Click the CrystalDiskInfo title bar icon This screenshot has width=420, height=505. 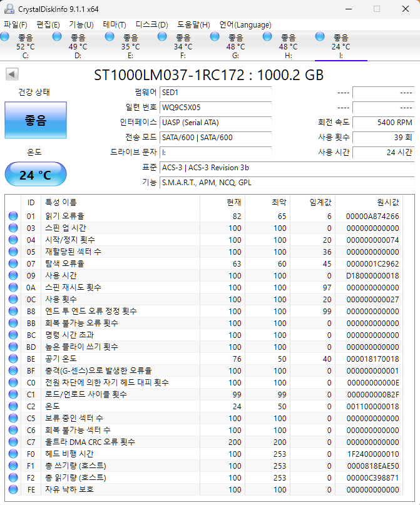9,9
